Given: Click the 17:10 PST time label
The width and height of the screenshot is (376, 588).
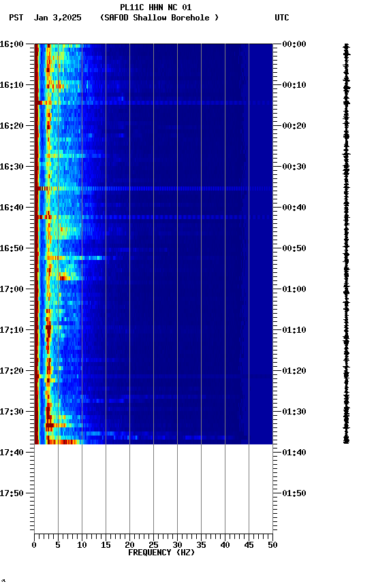Looking at the screenshot, I should [x=12, y=330].
